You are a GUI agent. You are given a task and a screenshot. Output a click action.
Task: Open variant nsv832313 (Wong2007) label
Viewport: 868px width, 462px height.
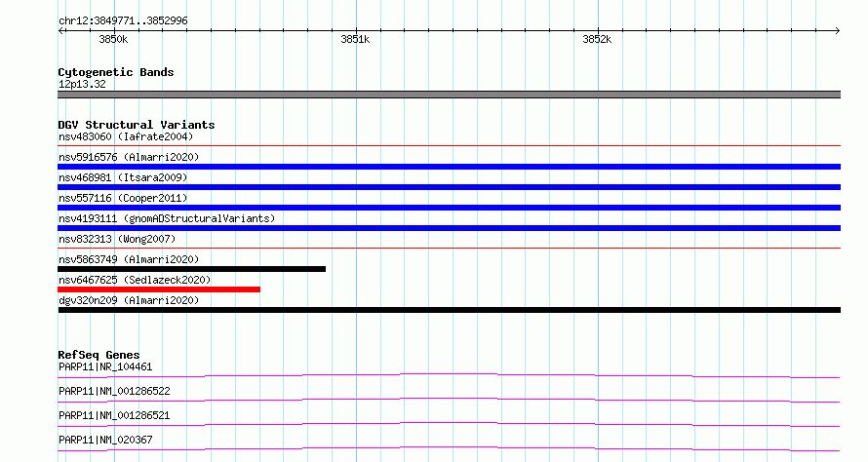(117, 239)
